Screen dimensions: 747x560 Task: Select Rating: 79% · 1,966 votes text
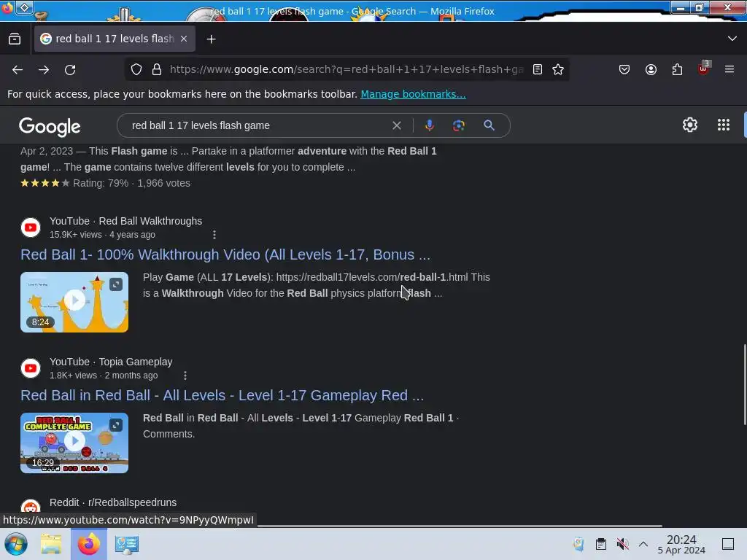(131, 183)
